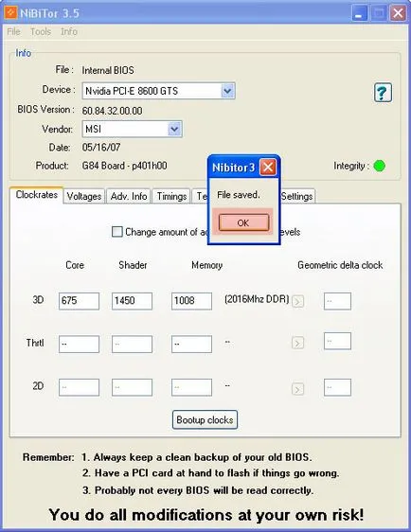Toggle the Change amount of levels checkbox
Image resolution: width=411 pixels, height=532 pixels.
click(x=117, y=232)
